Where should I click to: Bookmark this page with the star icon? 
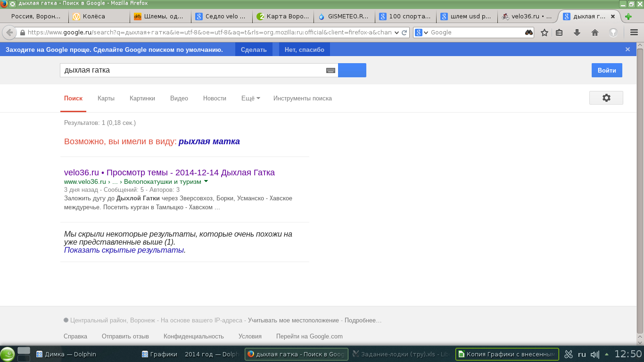point(545,33)
